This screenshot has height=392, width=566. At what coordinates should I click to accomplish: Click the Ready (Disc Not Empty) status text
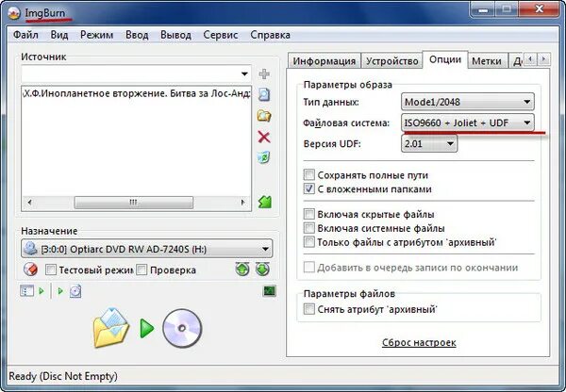[x=63, y=376]
